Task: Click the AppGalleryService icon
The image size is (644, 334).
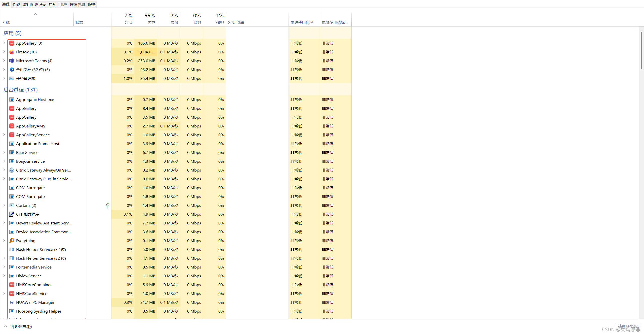Action: click(12, 135)
